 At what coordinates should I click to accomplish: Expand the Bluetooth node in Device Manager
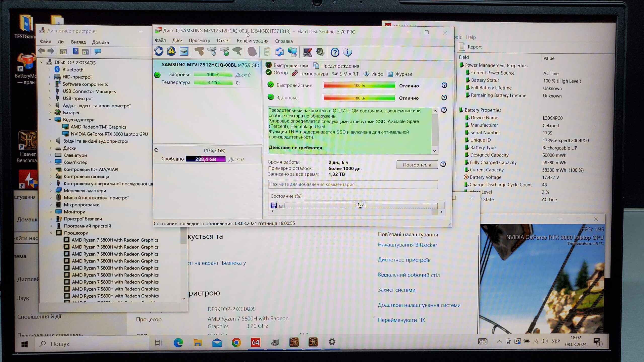pos(50,70)
